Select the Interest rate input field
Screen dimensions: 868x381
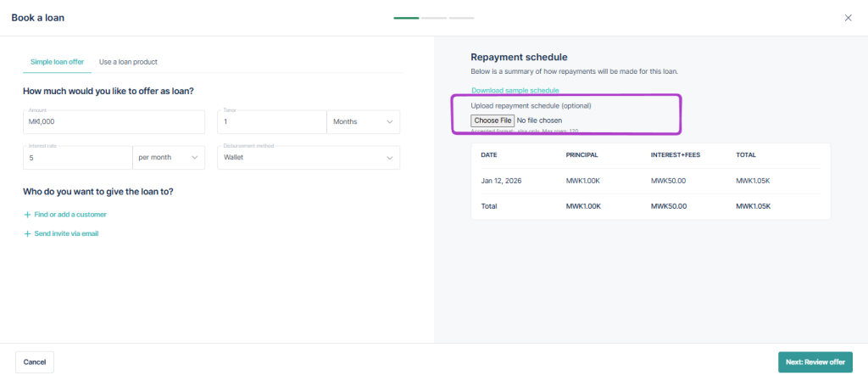click(x=78, y=158)
